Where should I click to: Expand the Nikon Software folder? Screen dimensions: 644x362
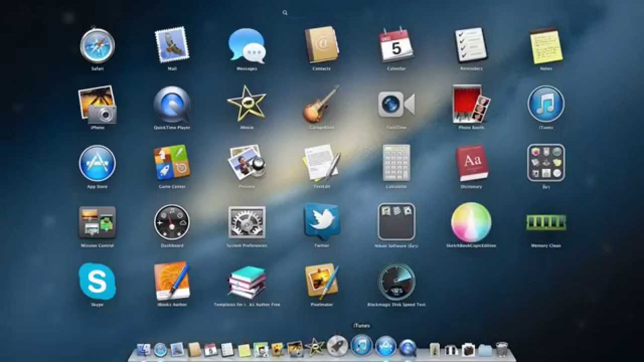click(x=396, y=222)
